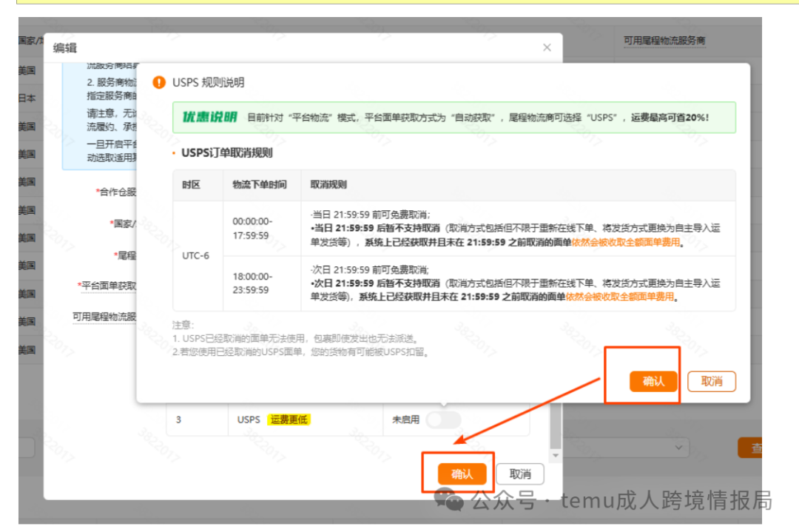
Task: Click the 可用尾程物流服 label in the edit form
Action: [x=104, y=317]
